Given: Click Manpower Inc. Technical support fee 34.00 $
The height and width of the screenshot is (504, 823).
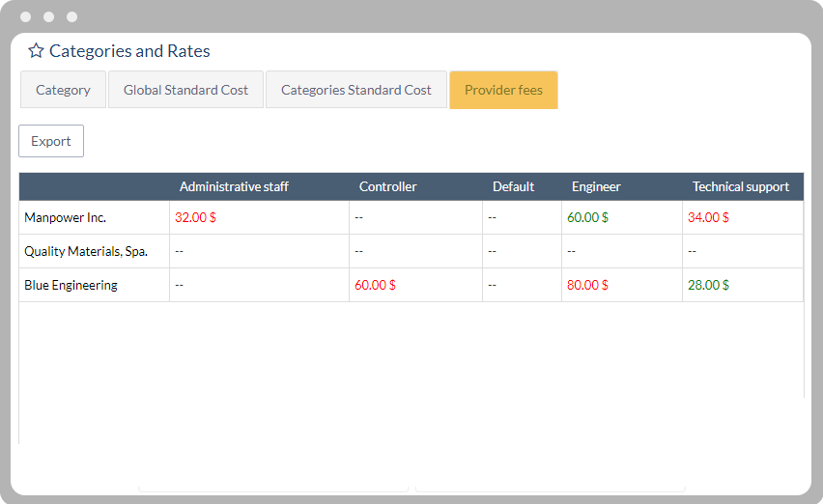Looking at the screenshot, I should click(x=708, y=217).
